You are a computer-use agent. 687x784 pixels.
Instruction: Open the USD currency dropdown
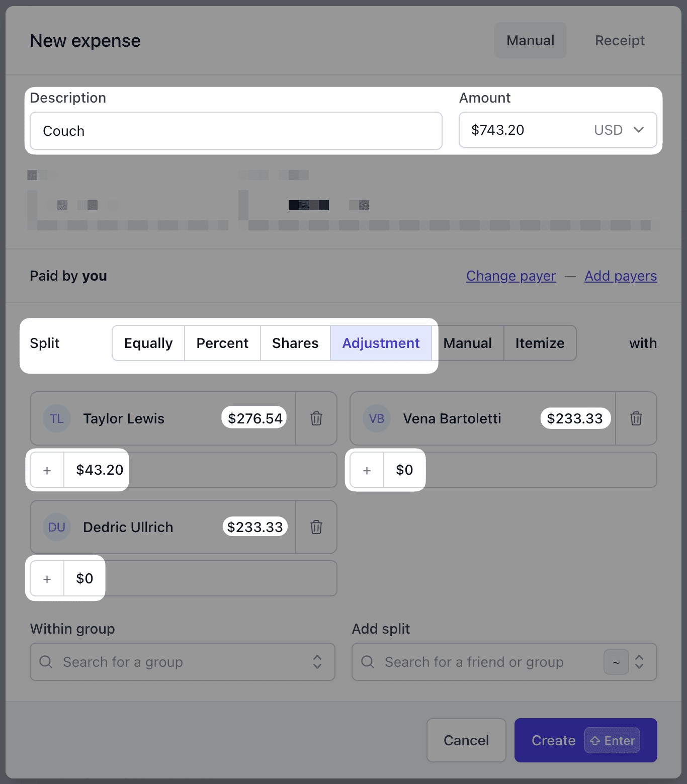tap(619, 130)
